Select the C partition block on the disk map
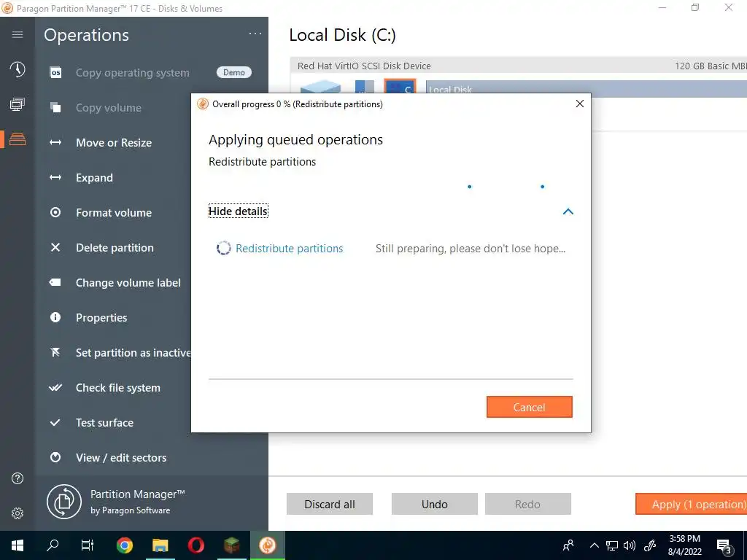This screenshot has height=560, width=747. point(400,86)
